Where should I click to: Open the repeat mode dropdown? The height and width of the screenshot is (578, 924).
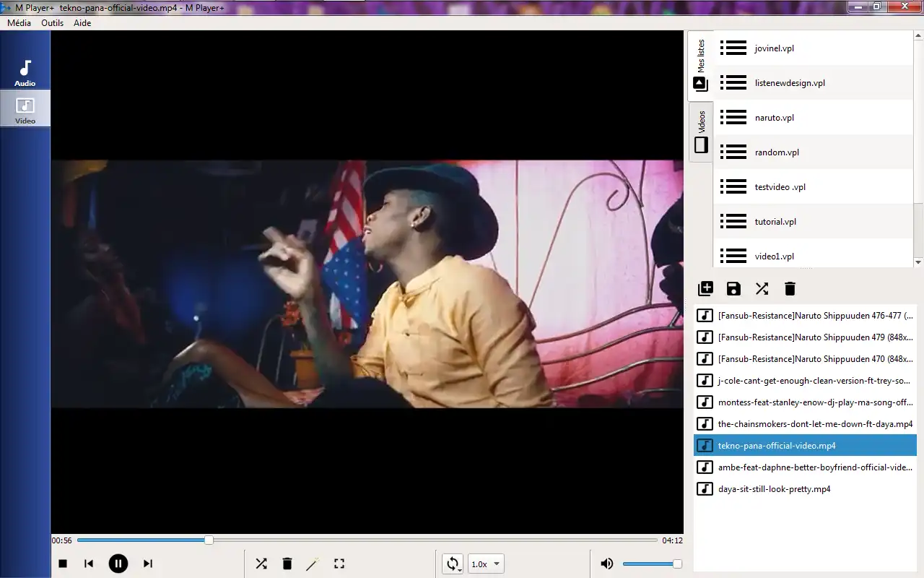pyautogui.click(x=453, y=564)
